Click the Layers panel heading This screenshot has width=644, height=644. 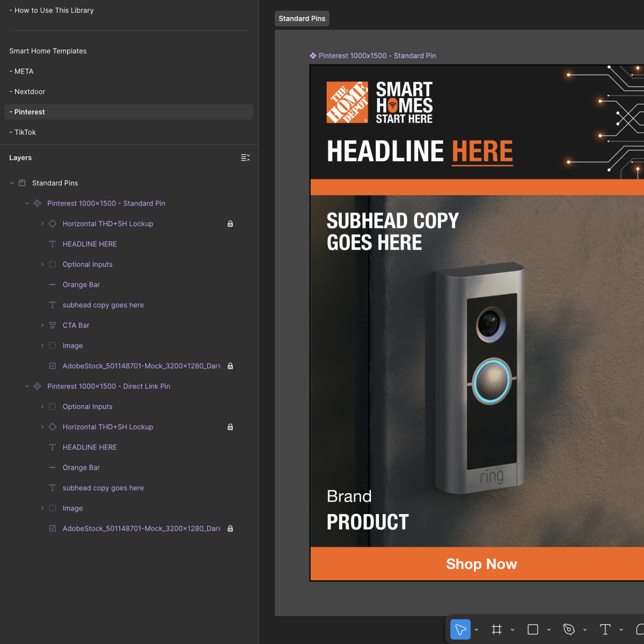(x=20, y=158)
